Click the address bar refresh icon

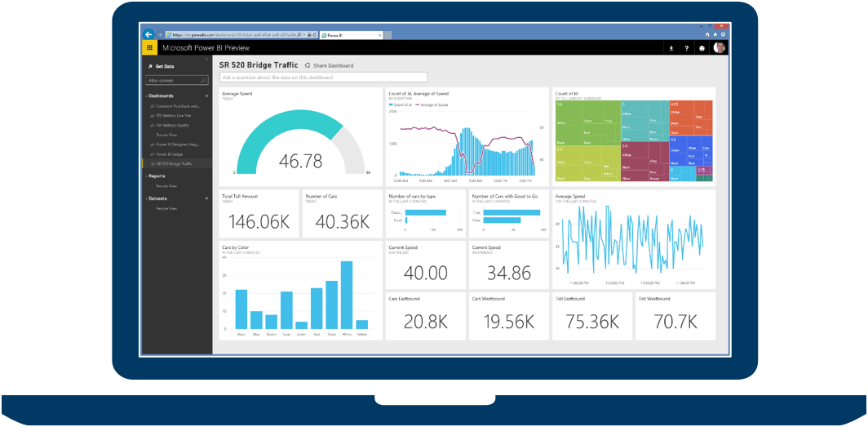click(314, 35)
